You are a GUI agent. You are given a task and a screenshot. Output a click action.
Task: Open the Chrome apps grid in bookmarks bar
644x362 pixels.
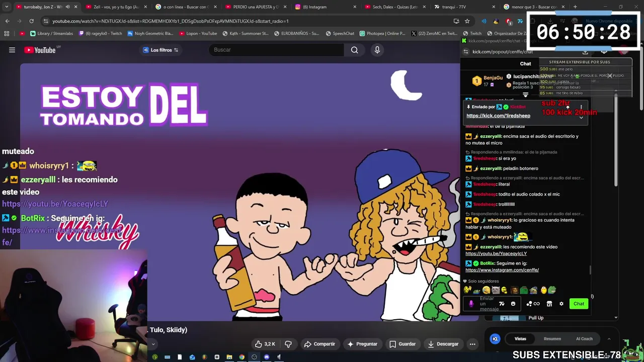(x=7, y=33)
